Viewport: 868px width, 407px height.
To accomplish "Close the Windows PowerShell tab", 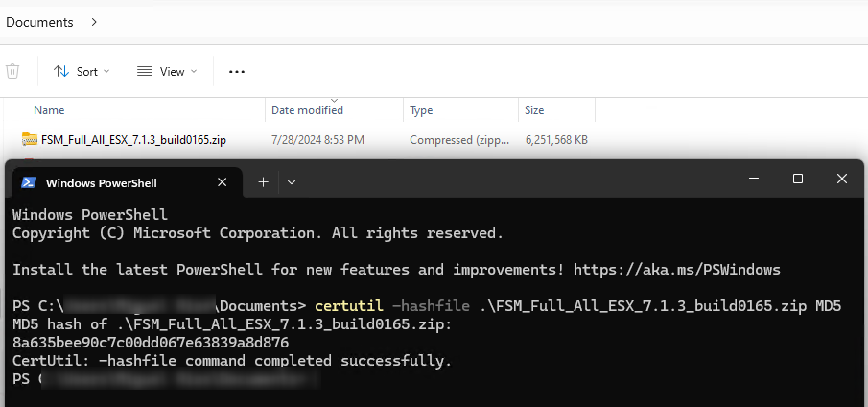I will click(223, 181).
